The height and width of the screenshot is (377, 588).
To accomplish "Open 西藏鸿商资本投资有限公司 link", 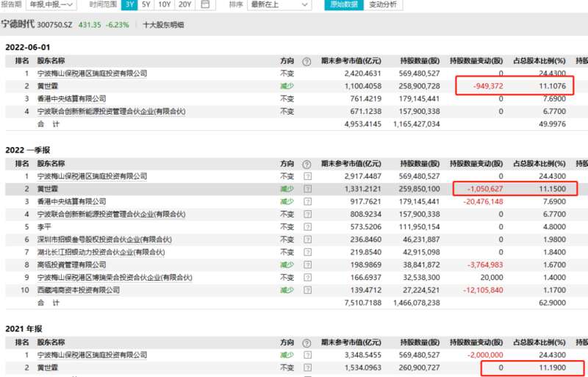I will click(79, 291).
